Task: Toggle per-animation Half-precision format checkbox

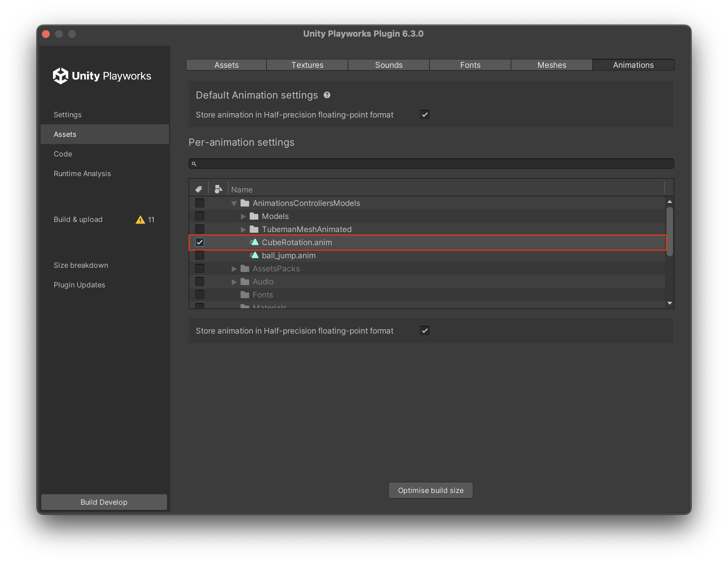Action: coord(425,331)
